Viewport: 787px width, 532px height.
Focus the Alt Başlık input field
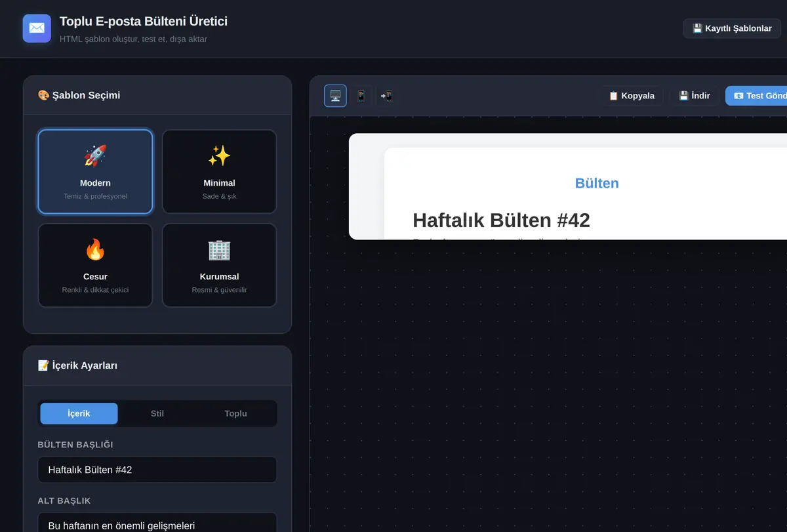[x=157, y=523]
